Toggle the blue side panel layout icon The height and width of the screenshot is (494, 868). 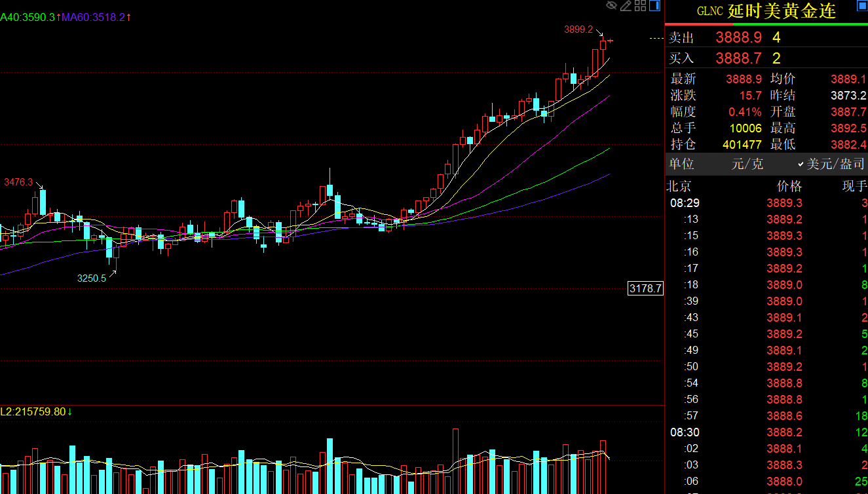coord(655,6)
